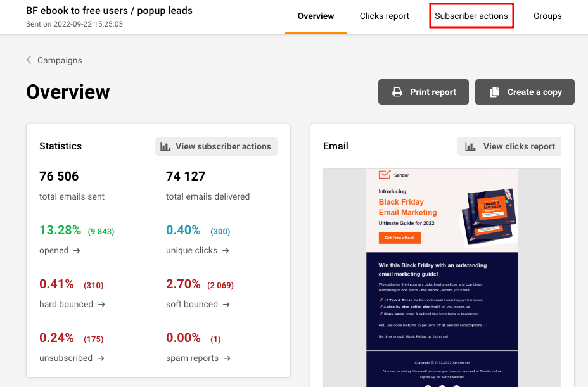Go back to the Campaigns list

tap(60, 60)
